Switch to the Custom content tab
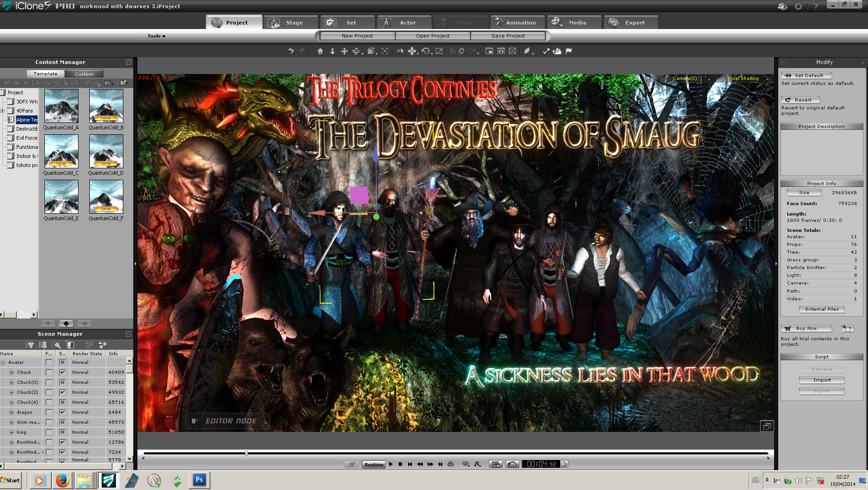Screen dimensions: 868x490 [84, 74]
